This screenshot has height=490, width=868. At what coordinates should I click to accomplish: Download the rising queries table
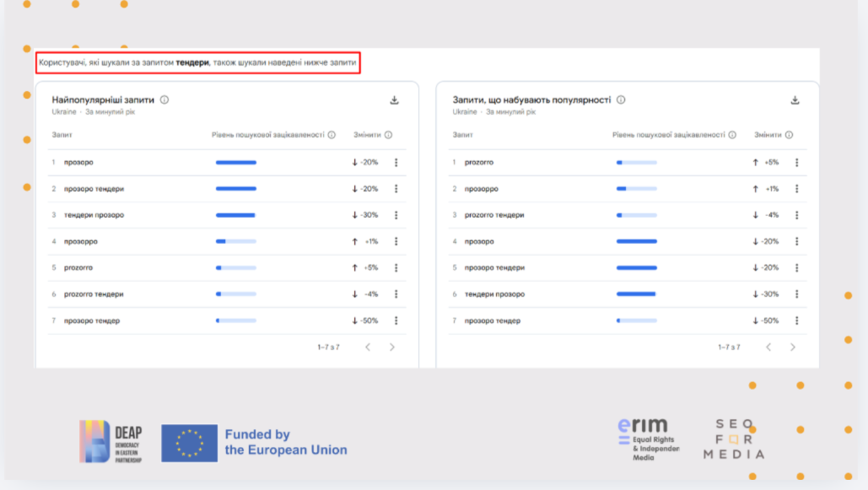click(x=795, y=100)
